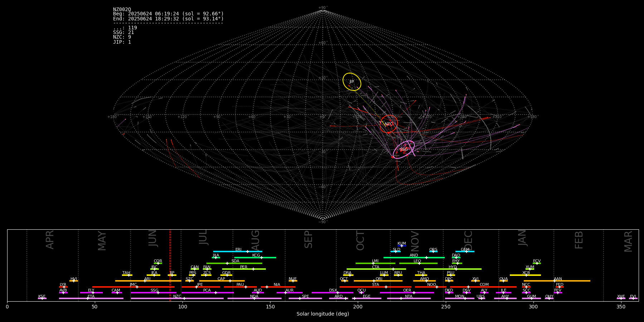
Task: Click the COM shower bar label
Action: (x=484, y=285)
